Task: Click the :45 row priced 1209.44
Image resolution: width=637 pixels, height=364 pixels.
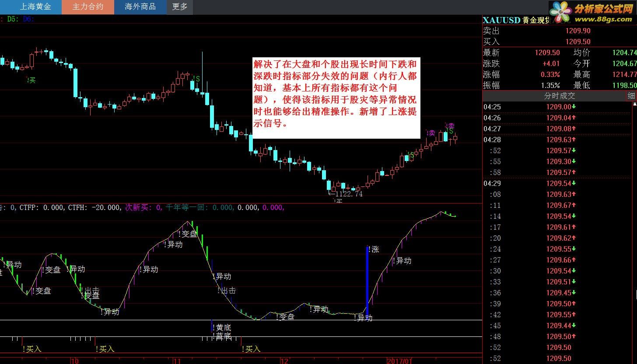Action: 557,325
